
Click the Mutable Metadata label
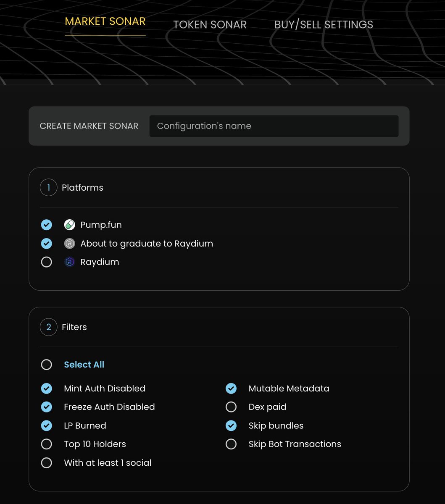pos(289,388)
